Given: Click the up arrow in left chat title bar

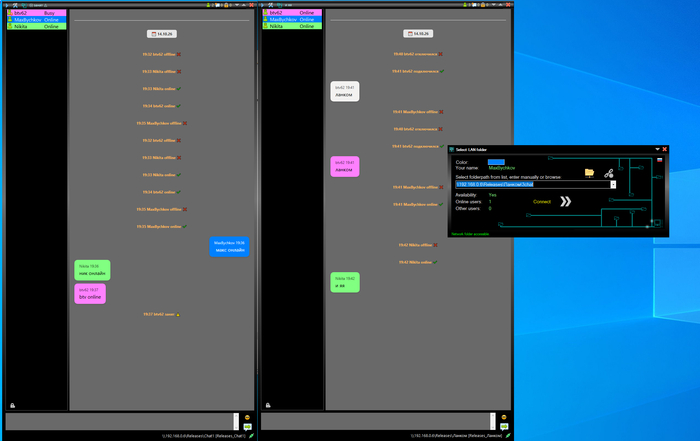Looking at the screenshot, I should [243, 5].
